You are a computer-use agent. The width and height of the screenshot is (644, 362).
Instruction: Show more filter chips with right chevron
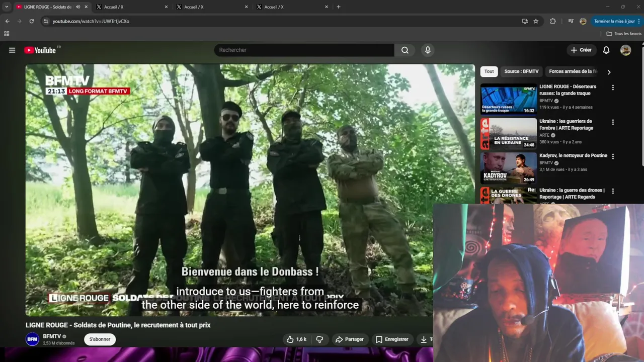point(609,72)
